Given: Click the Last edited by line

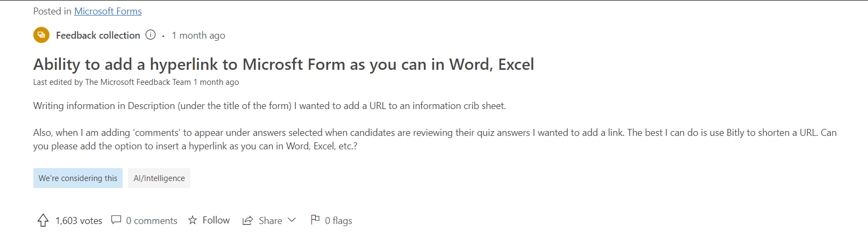Looking at the screenshot, I should tap(136, 82).
